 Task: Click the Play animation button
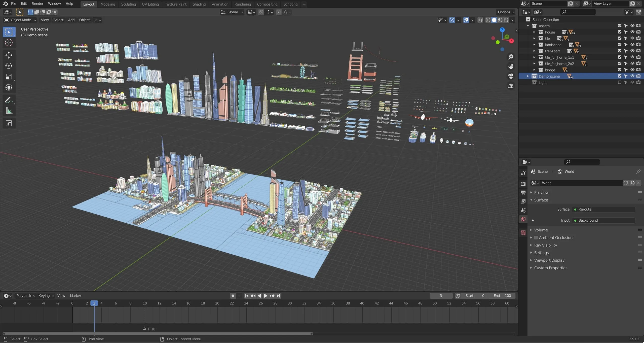click(266, 296)
